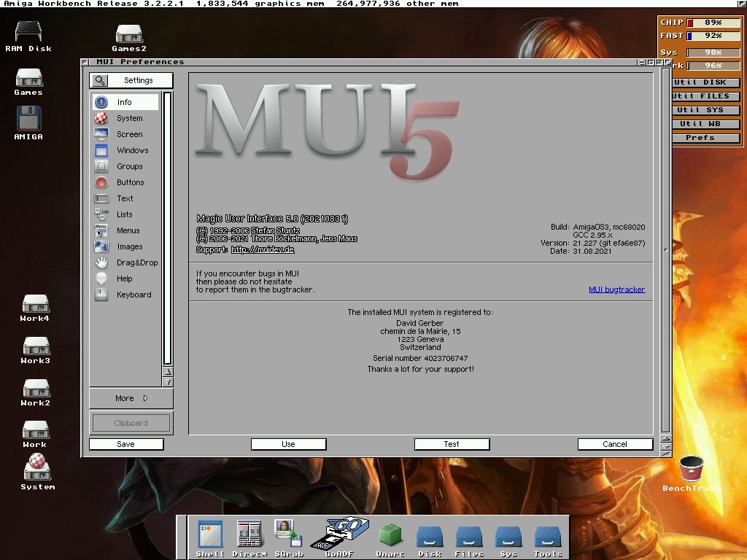This screenshot has height=560, width=747.
Task: Click the settings list vertical scrollbar
Action: [x=167, y=228]
